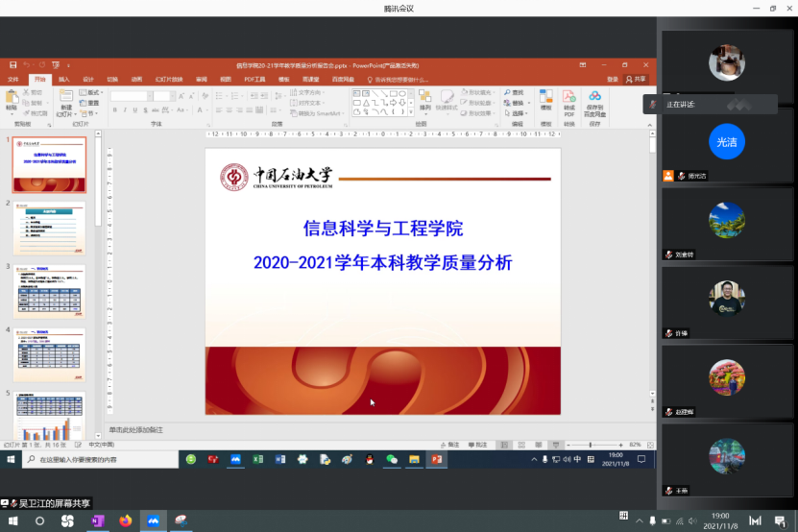The height and width of the screenshot is (532, 798).
Task: Click the 排列 arrange icon
Action: point(424,98)
